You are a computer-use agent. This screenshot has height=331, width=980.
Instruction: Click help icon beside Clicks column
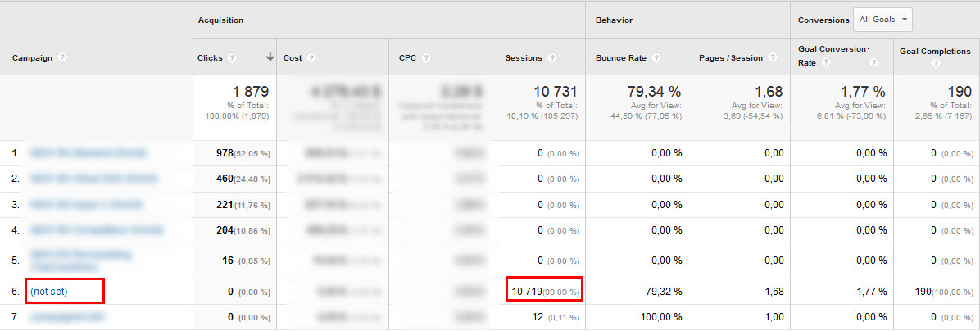pos(233,58)
